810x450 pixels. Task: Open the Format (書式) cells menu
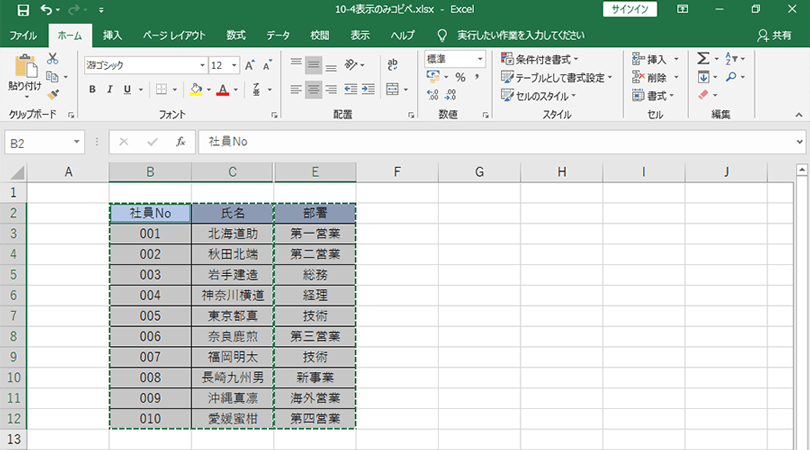click(653, 96)
